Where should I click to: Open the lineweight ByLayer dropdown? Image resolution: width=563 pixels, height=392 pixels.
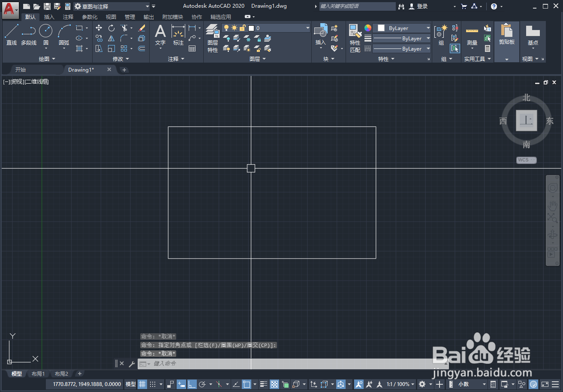[x=402, y=39]
